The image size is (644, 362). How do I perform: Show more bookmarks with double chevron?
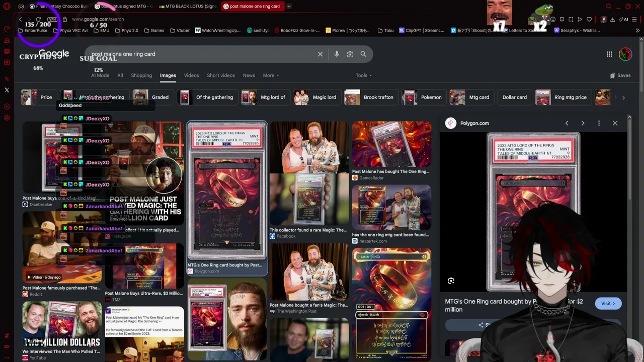point(637,31)
